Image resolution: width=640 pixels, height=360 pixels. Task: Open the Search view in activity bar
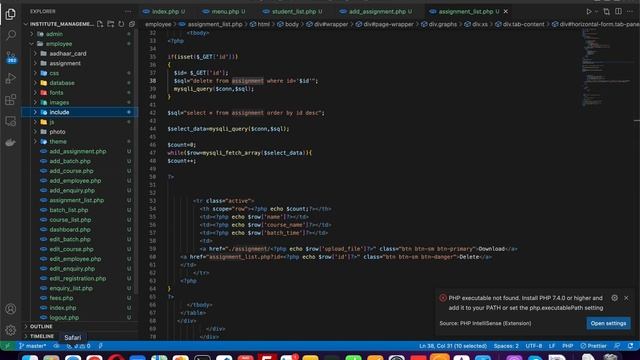11,35
